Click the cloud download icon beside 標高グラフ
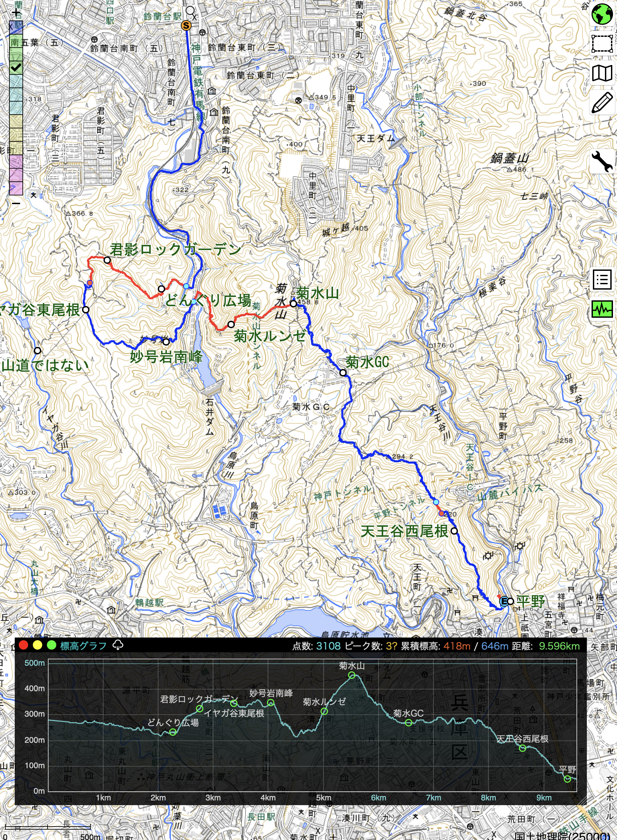This screenshot has width=617, height=840. [x=118, y=645]
